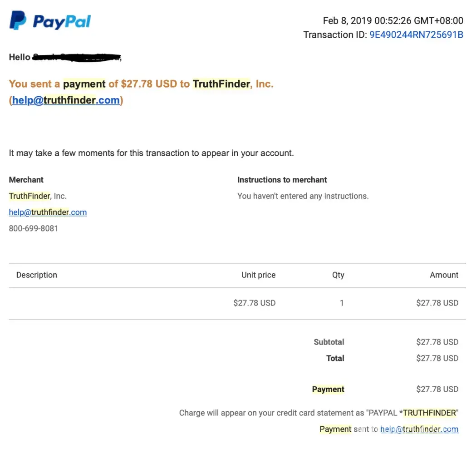Click the Description column header
The height and width of the screenshot is (454, 476).
point(37,275)
